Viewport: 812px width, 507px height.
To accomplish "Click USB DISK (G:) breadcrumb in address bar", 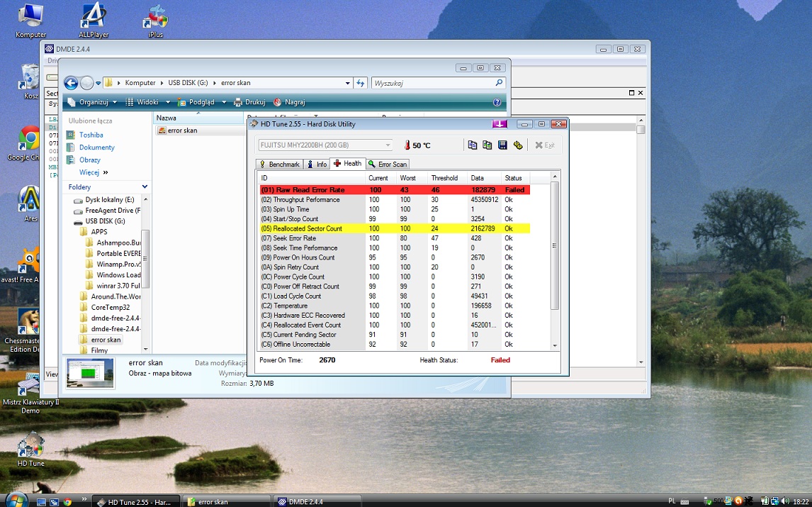I will [188, 83].
